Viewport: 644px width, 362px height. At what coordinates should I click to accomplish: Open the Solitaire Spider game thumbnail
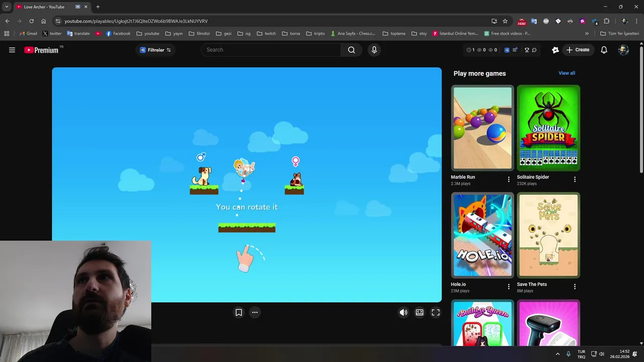548,128
